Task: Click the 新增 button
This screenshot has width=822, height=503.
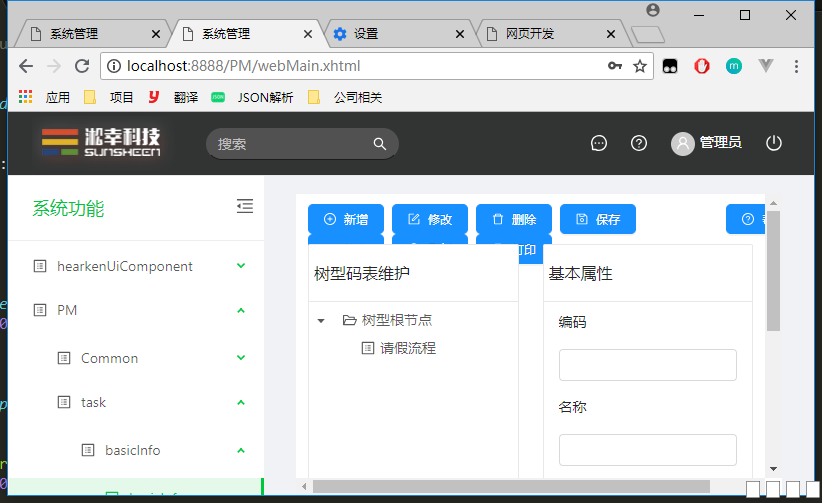Action: [346, 219]
